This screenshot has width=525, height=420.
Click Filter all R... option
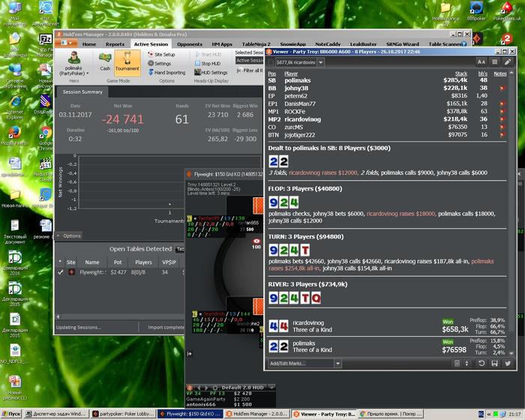(250, 70)
